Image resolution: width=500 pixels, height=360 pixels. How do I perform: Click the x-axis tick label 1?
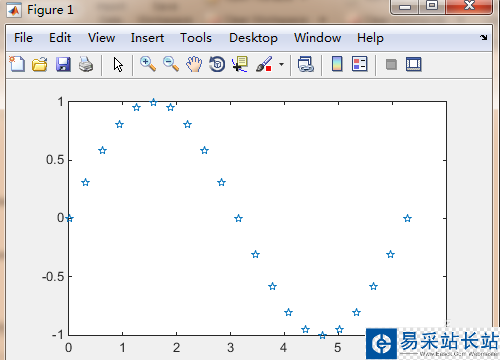pyautogui.click(x=122, y=348)
